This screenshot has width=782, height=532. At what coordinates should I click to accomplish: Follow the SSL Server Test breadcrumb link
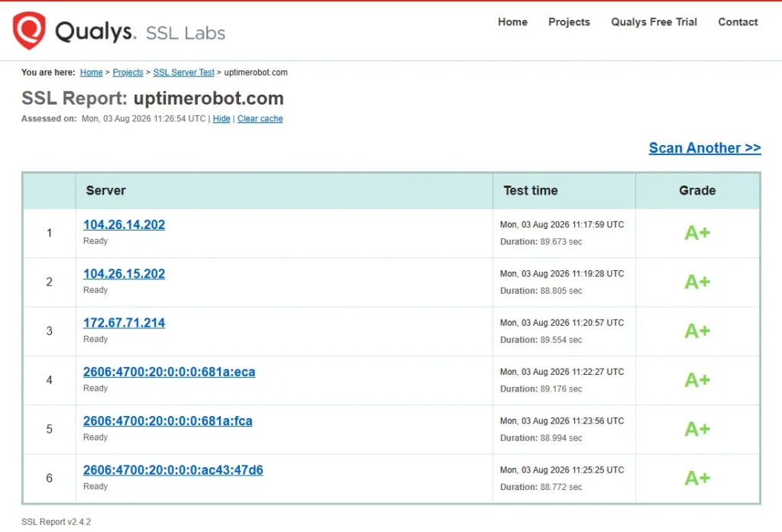click(x=183, y=73)
